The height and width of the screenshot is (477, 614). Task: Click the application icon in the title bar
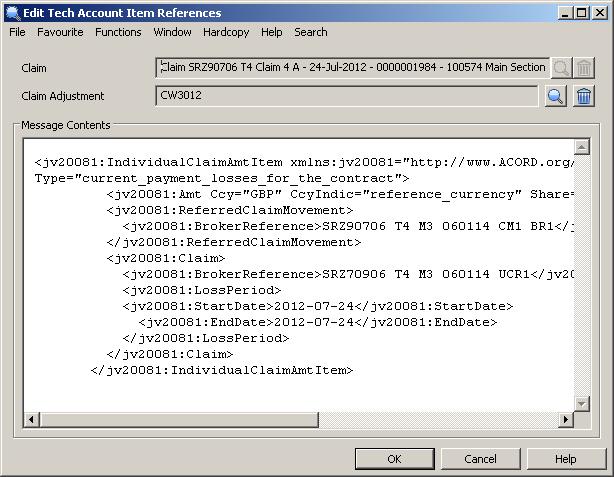pyautogui.click(x=13, y=13)
